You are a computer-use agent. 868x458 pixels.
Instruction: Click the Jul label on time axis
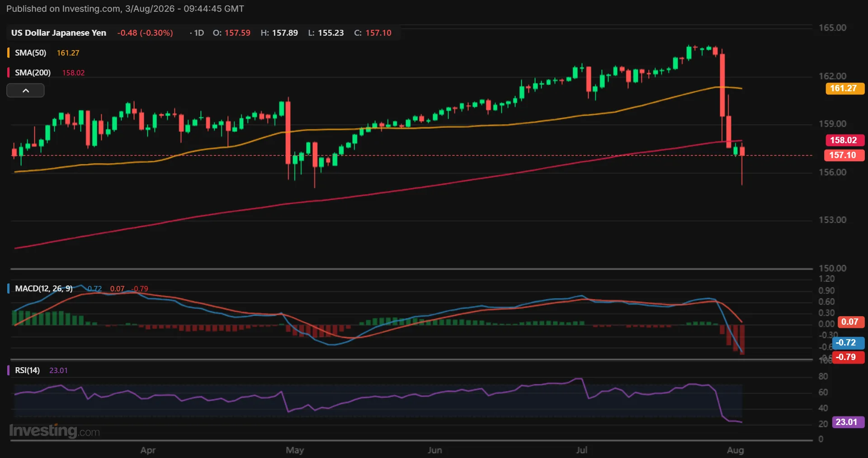point(582,450)
